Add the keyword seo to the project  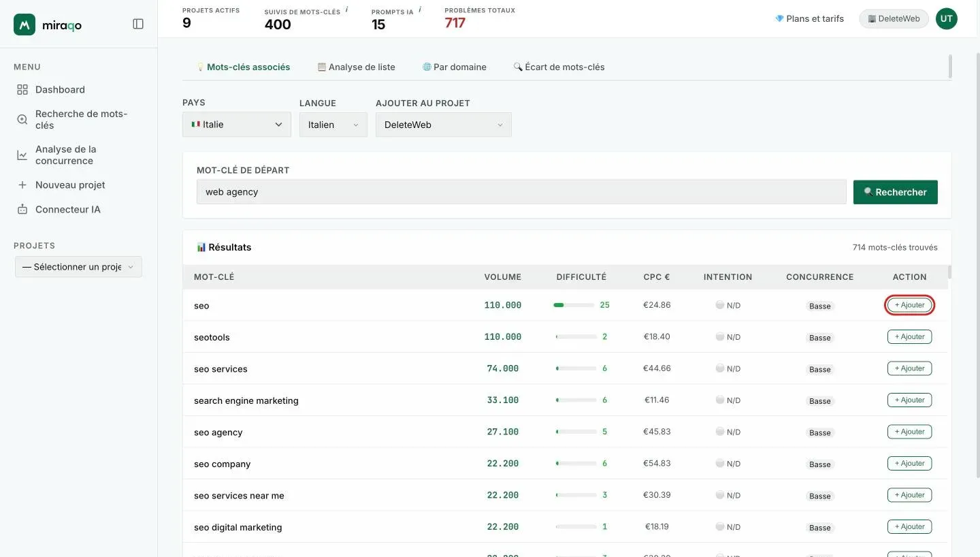tap(909, 305)
